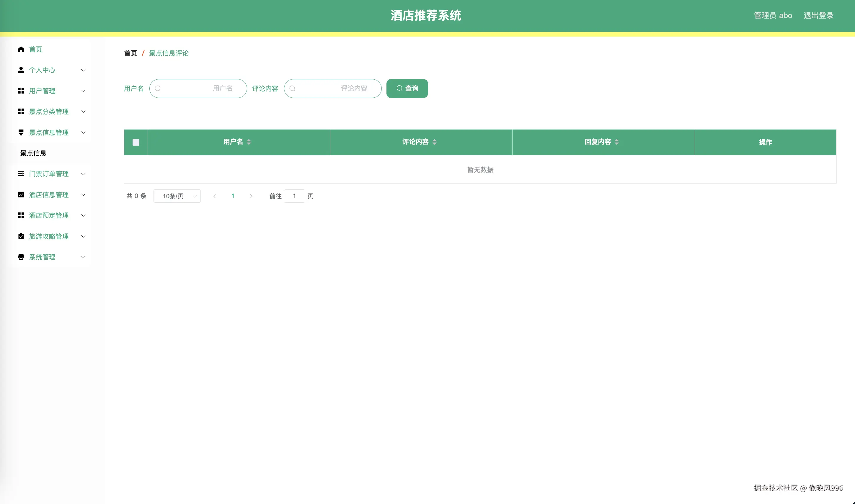This screenshot has width=855, height=504.
Task: Open 景点信息管理 via its filter icon
Action: [x=21, y=132]
